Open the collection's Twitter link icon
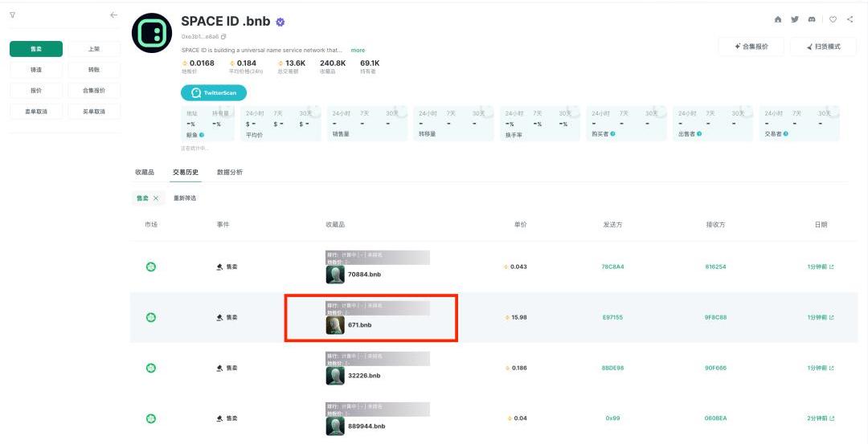The width and height of the screenshot is (868, 444). (795, 19)
